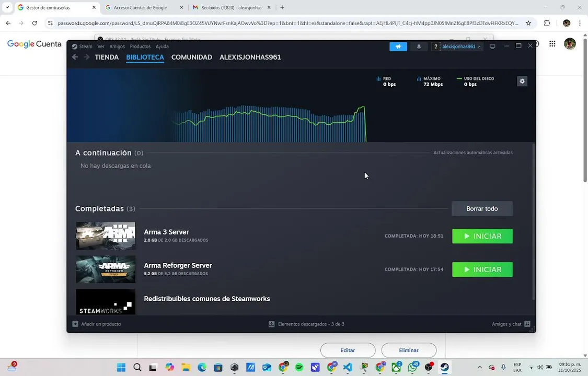Viewport: 588px width, 376px height.
Task: Click Borrar todo button
Action: (482, 208)
